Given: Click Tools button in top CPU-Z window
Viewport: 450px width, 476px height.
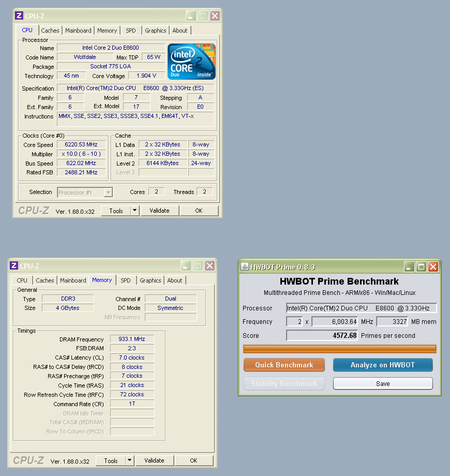Looking at the screenshot, I should (116, 211).
